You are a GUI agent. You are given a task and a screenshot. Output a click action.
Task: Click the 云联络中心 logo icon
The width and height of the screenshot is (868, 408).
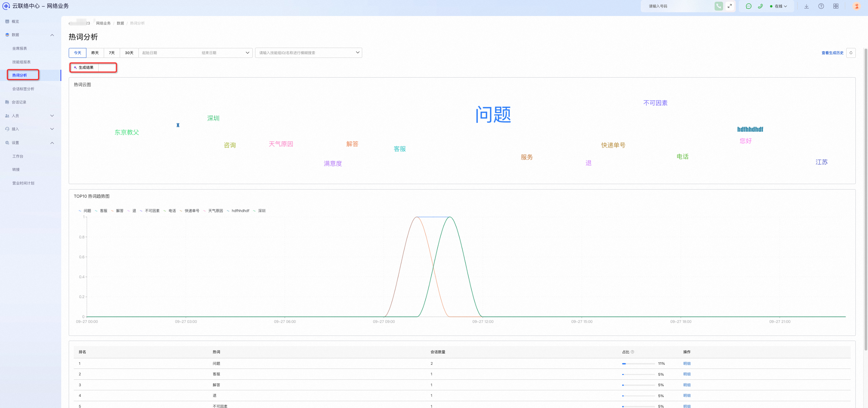pos(6,6)
